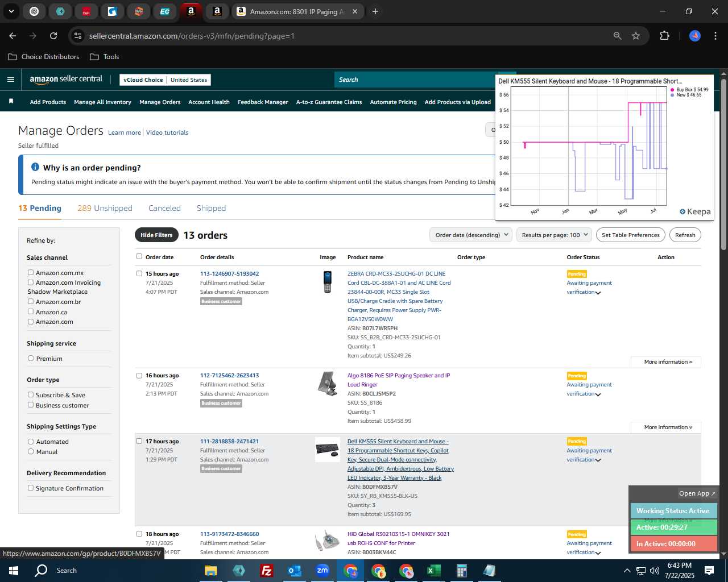Viewport: 728px width, 582px height.
Task: Click the Open App button in the status widget
Action: [x=697, y=493]
